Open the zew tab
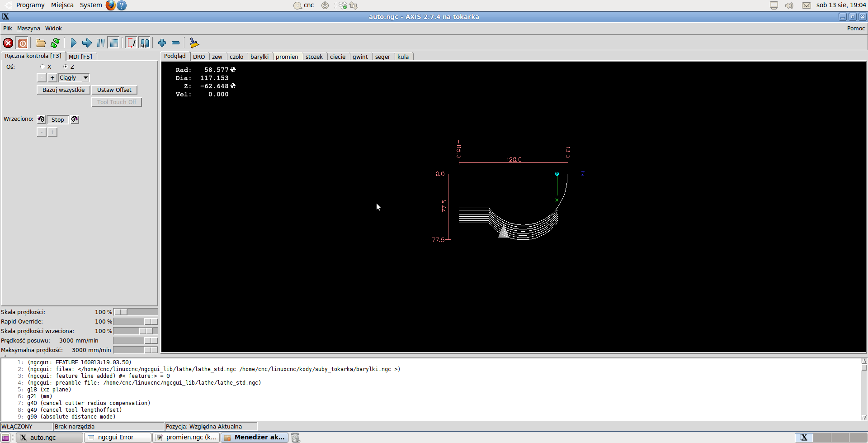The width and height of the screenshot is (868, 443). (x=217, y=57)
